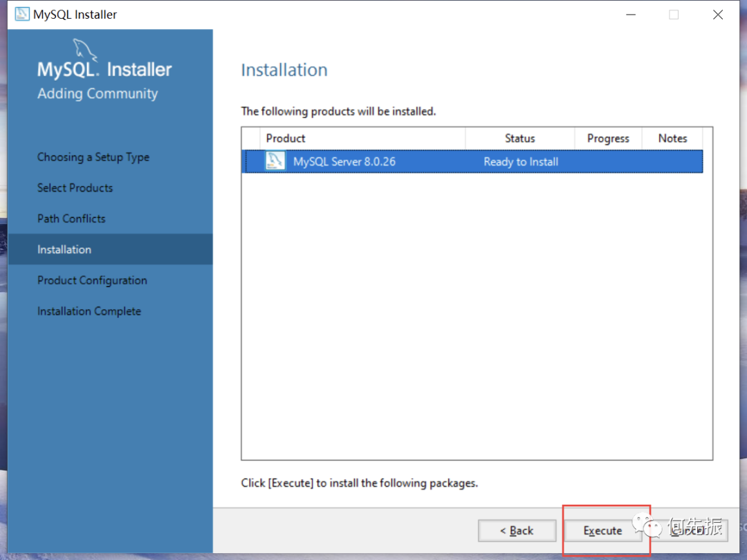Click the Notes column header
Viewport: 747px width, 560px height.
pos(672,138)
